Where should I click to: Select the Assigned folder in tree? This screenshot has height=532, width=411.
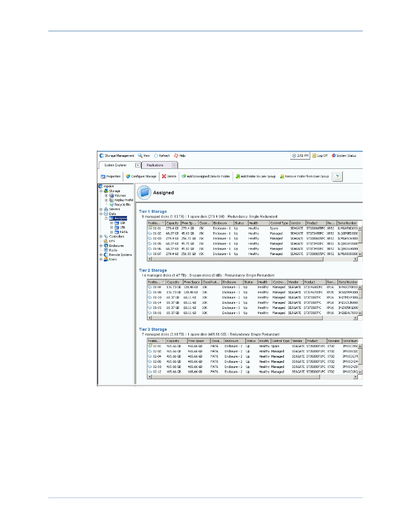pos(118,218)
